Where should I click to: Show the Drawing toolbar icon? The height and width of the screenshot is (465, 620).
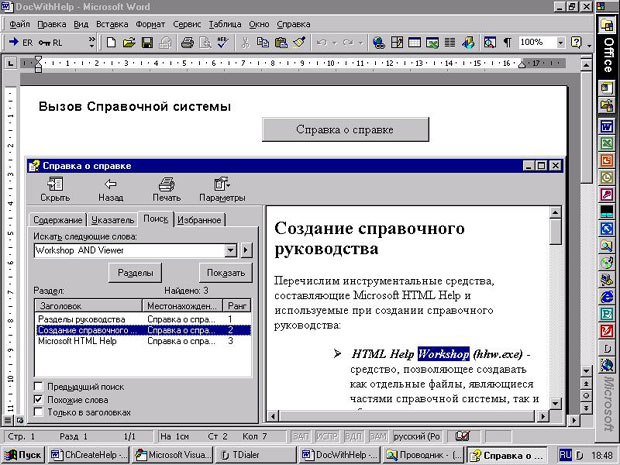click(468, 42)
